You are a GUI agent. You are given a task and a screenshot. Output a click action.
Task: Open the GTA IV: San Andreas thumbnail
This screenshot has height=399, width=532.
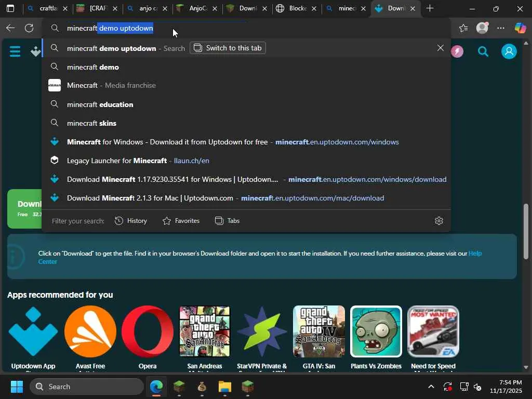click(x=319, y=331)
